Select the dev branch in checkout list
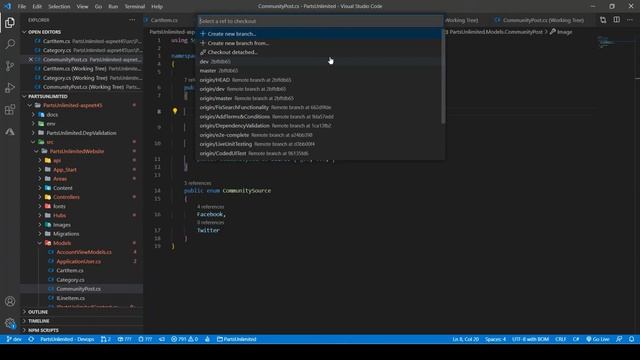Screen dimensions: 640x360 coord(320,61)
